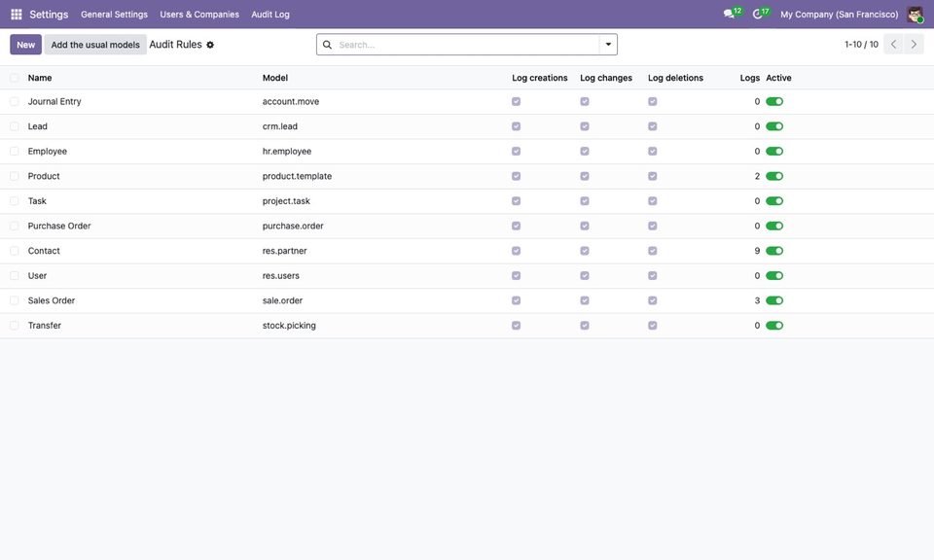Focus the Search input field
The image size is (934, 560).
(468, 45)
